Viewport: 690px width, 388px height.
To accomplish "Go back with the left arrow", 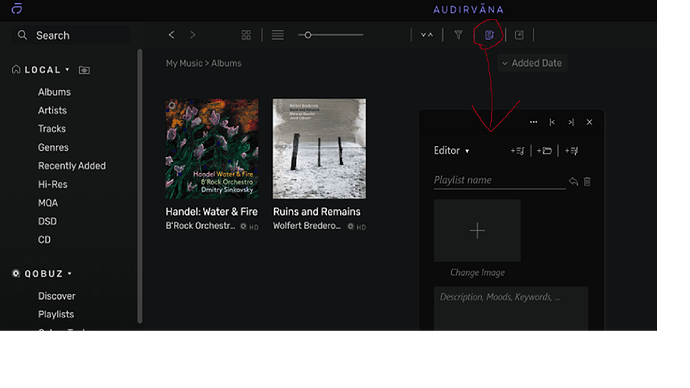I will pos(172,35).
